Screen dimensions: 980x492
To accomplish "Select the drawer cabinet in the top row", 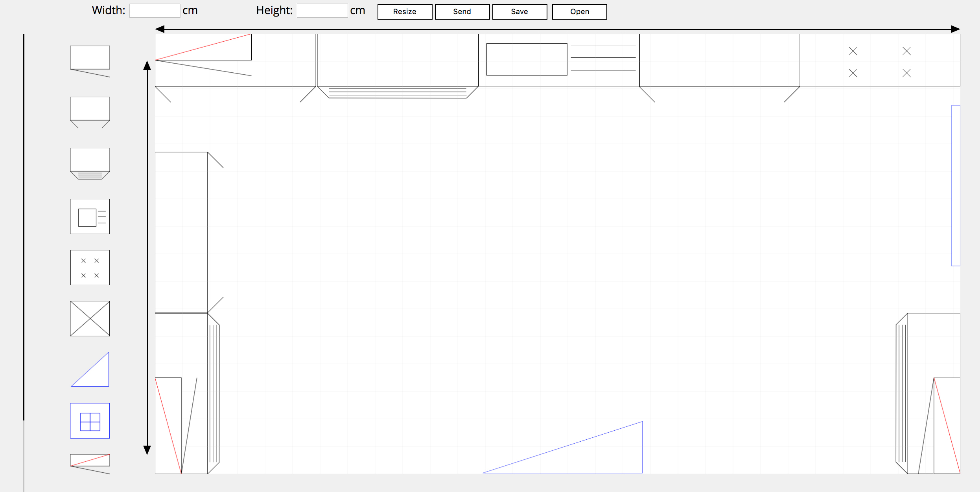I will 398,66.
